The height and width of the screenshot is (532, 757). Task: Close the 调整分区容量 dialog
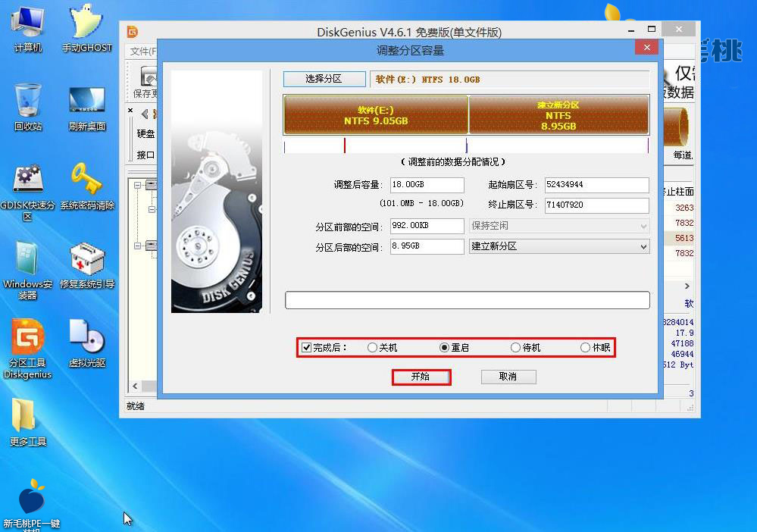647,47
